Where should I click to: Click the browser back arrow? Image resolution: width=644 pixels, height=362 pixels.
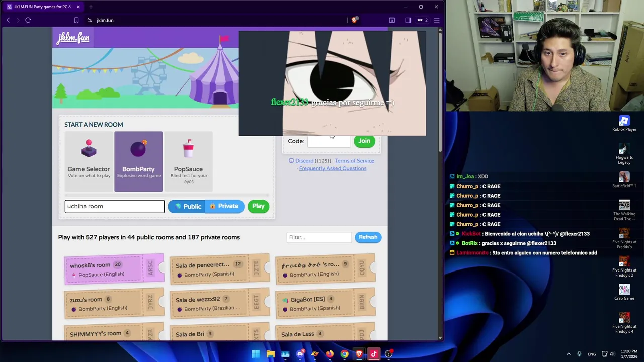(8, 20)
